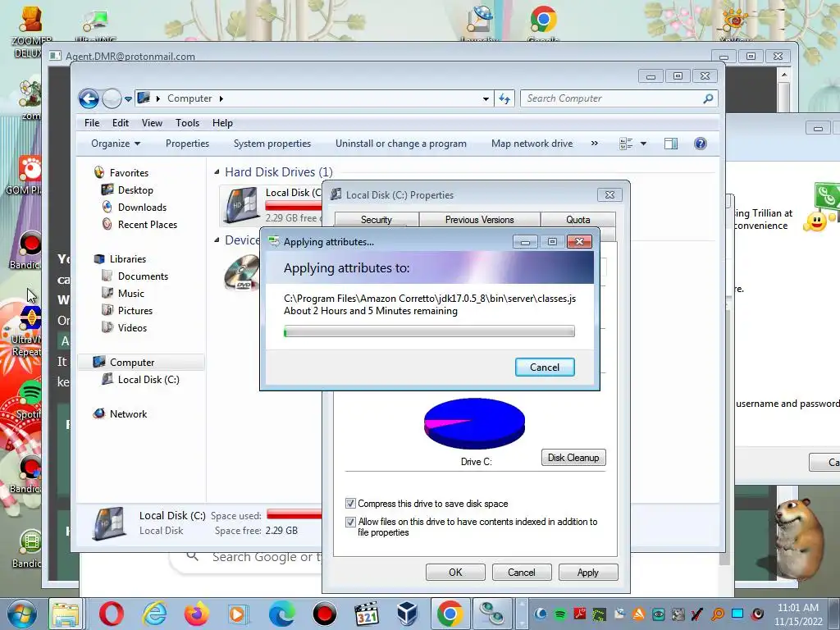Viewport: 840px width, 630px height.
Task: Click Uninstall or change a program
Action: [400, 144]
